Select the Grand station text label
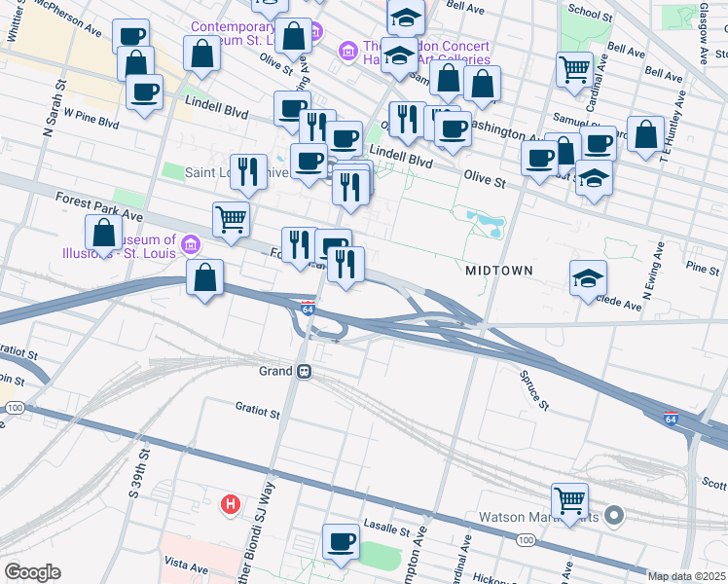 click(275, 371)
